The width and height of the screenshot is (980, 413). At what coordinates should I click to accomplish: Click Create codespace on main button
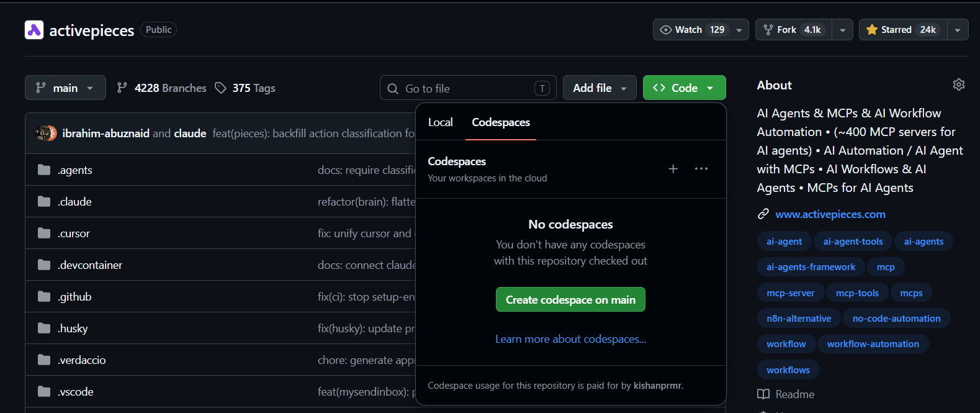(x=570, y=299)
